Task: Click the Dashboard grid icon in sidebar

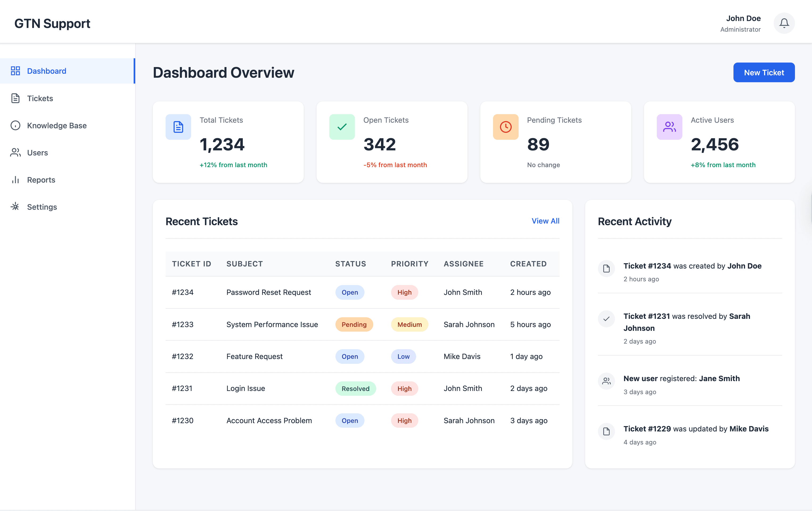Action: click(x=15, y=71)
